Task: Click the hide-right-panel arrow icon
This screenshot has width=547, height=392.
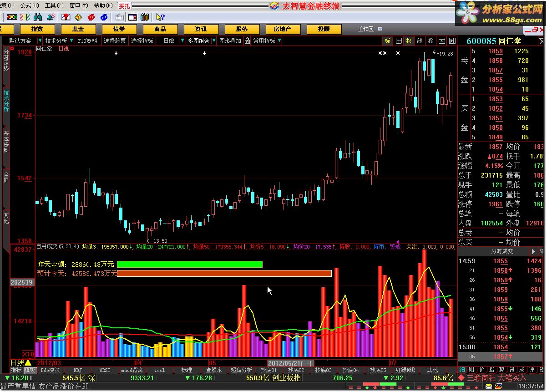Action: pyautogui.click(x=452, y=41)
